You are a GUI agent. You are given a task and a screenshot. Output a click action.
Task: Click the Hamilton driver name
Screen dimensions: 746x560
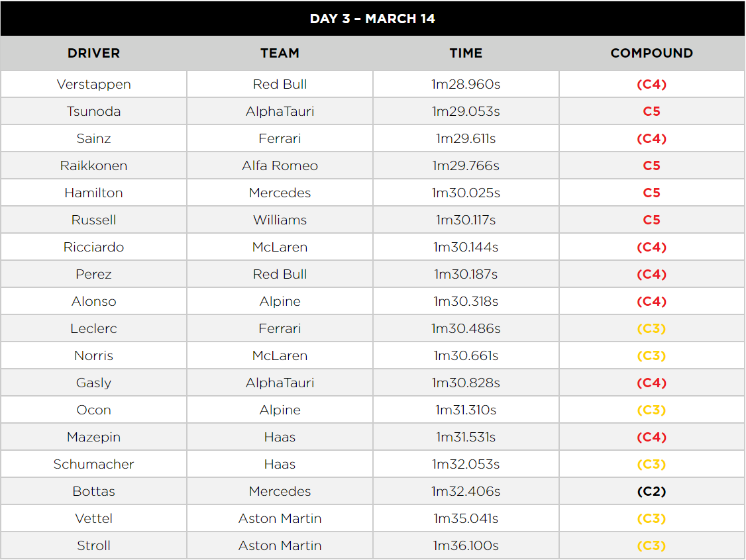93,193
